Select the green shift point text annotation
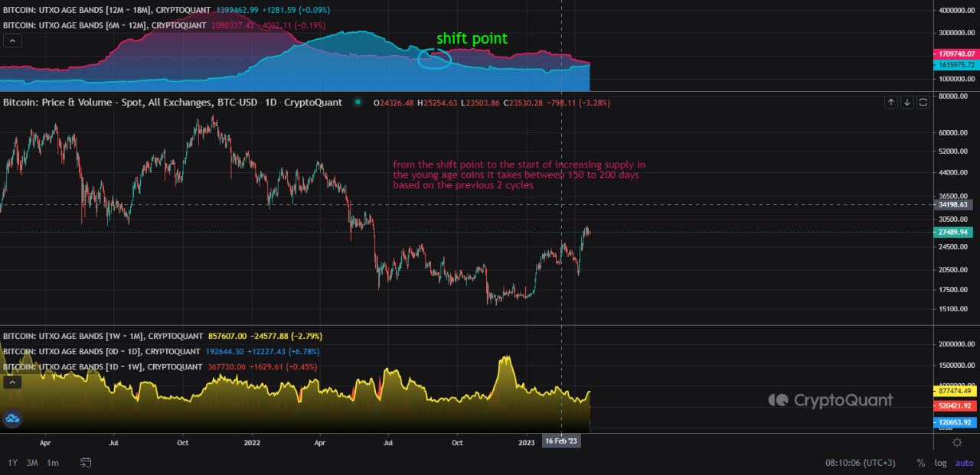980x475 pixels. coord(472,38)
